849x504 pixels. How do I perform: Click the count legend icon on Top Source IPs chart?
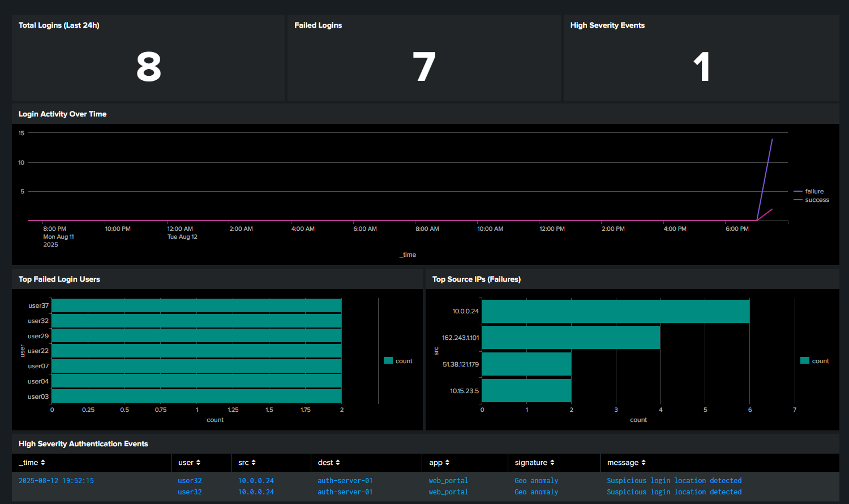coord(804,360)
